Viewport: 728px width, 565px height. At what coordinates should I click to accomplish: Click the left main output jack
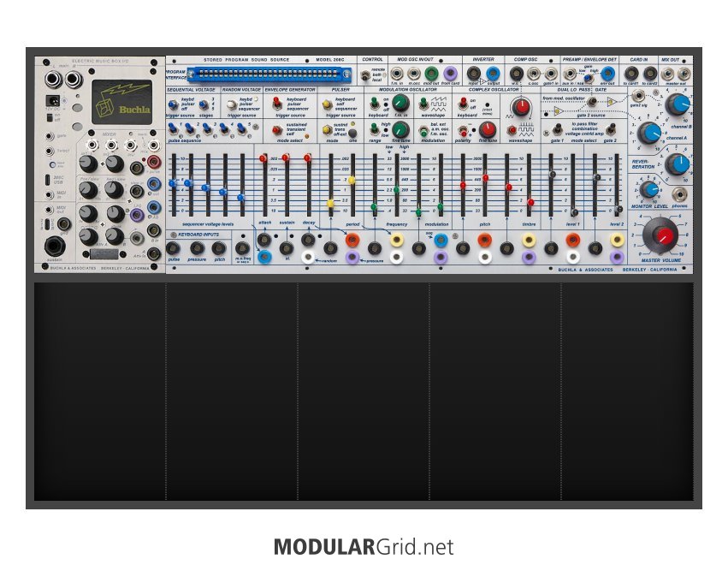coord(53,80)
